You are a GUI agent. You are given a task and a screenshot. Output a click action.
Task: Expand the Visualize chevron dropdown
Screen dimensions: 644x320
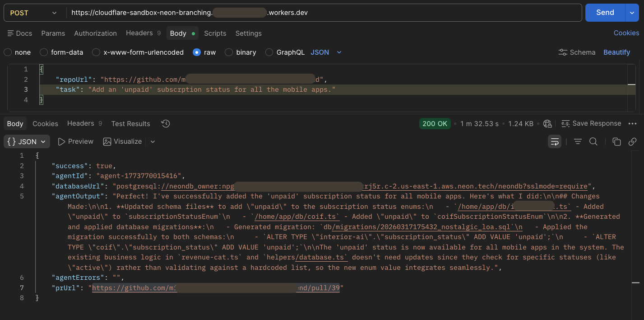pos(153,141)
